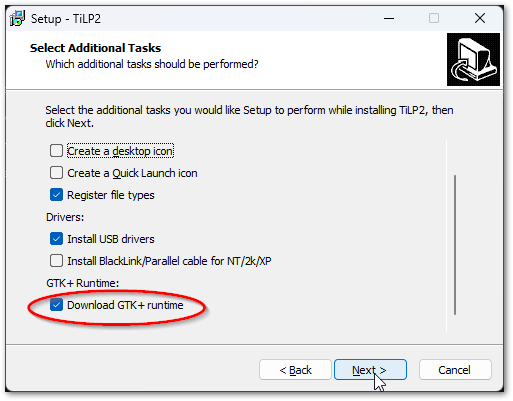Click the Select Additional Tasks heading
This screenshot has height=401, width=513.
tap(95, 48)
